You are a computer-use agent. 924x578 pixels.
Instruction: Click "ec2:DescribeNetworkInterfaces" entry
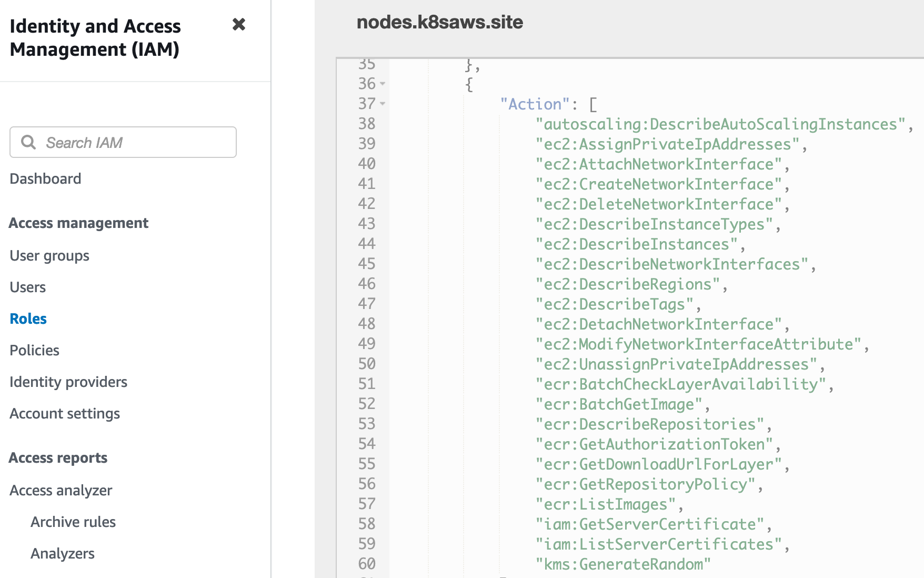click(x=672, y=264)
